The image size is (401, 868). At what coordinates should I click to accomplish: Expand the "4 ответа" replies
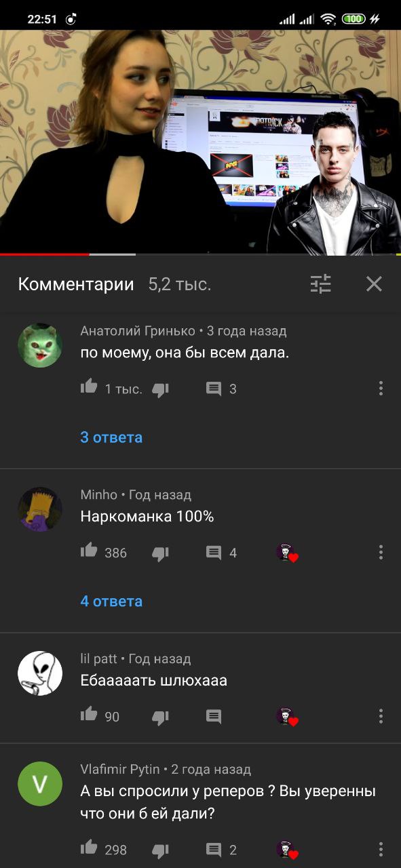point(111,601)
